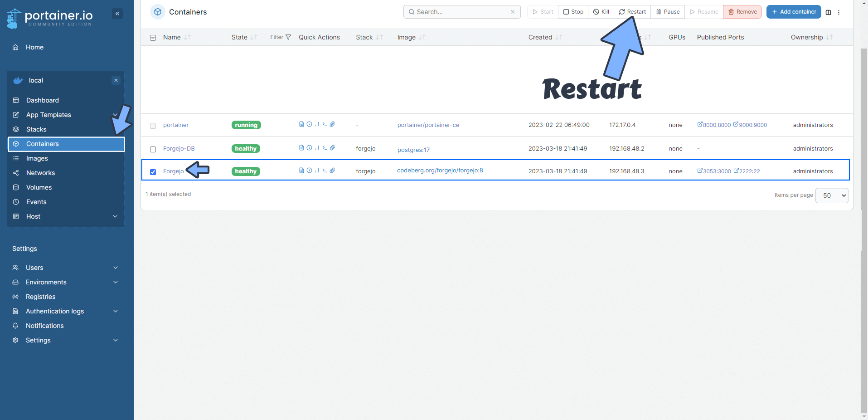Expand the Environments submenu chevron

(x=116, y=282)
